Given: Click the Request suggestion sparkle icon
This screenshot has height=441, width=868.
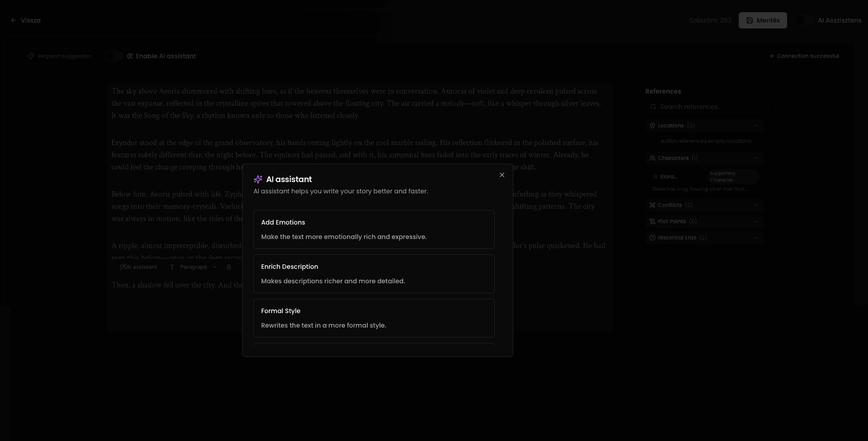Looking at the screenshot, I should click(x=30, y=56).
